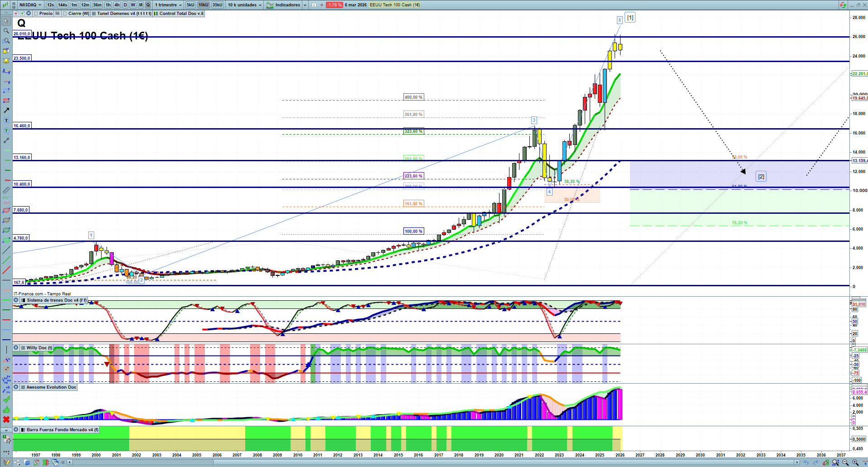The image size is (868, 467).
Task: Select the cursor pointer tool
Action: pyautogui.click(x=6, y=21)
